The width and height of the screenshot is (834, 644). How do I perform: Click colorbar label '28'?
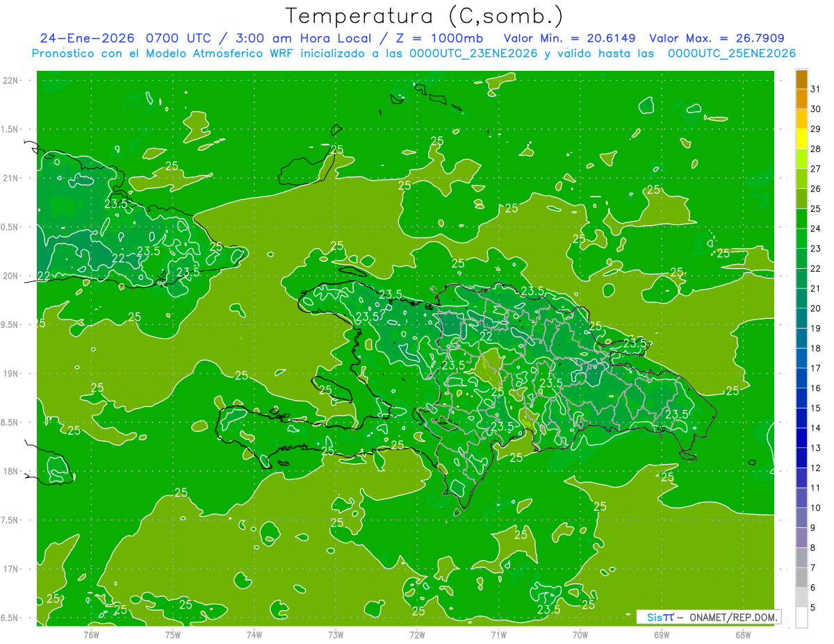coord(815,149)
